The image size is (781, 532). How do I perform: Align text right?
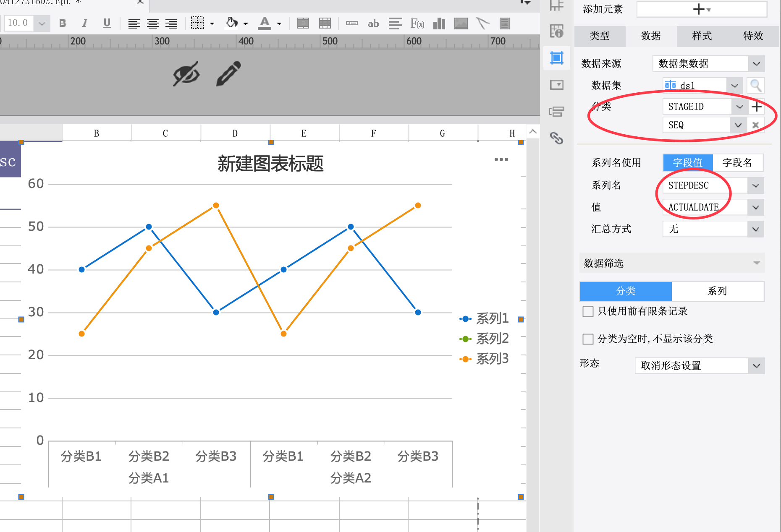click(x=171, y=24)
